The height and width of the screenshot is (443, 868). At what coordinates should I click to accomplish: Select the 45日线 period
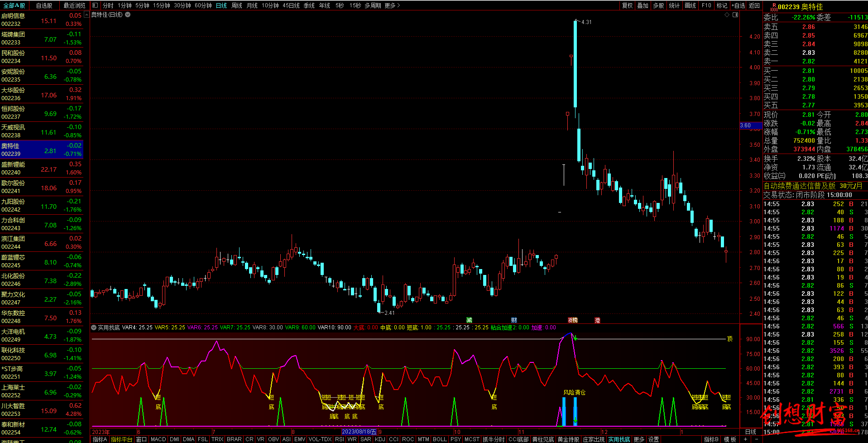(291, 5)
